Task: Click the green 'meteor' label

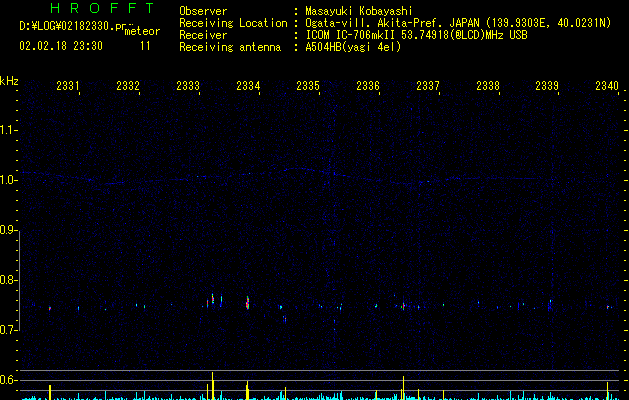Action: coord(142,31)
